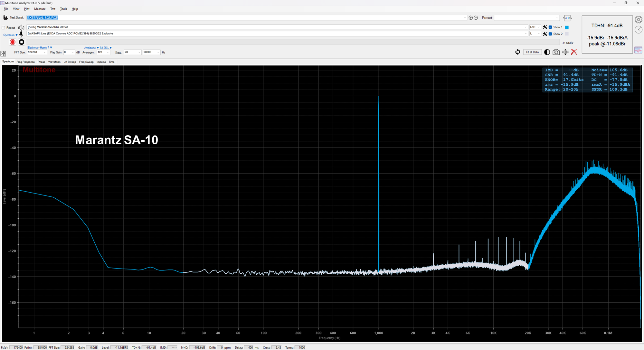
Task: Switch to the Time tab
Action: [111, 62]
